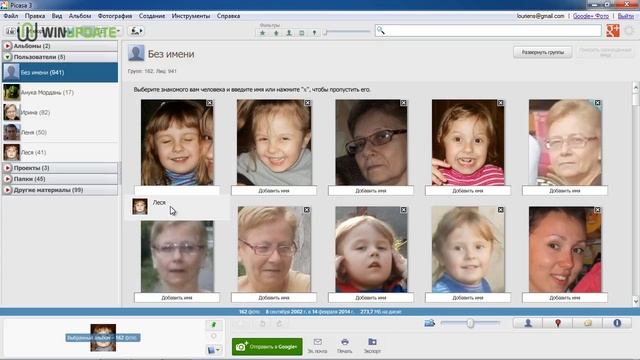Screen dimensions: 640x360
Task: Open the Places map pin panel
Action: tap(558, 323)
